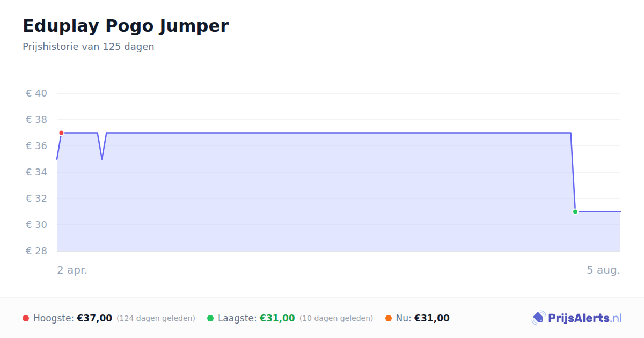The image size is (644, 338).
Task: Click the € 34 axis label
Action: [36, 172]
